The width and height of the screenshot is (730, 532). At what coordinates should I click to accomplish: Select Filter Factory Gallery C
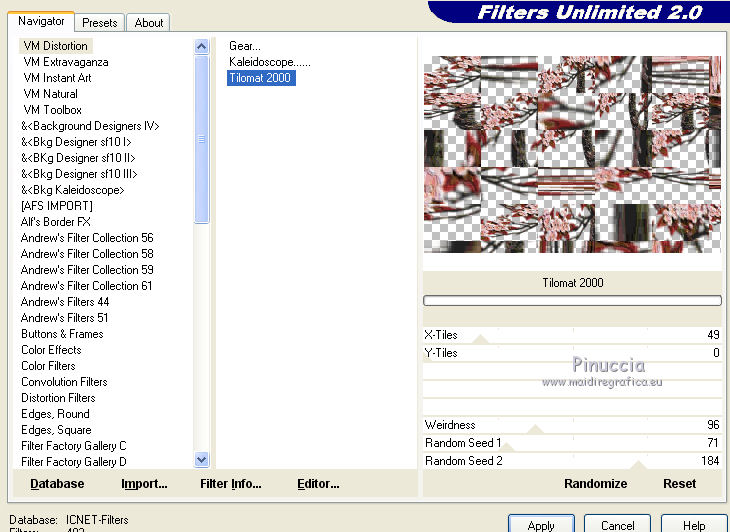click(x=74, y=446)
